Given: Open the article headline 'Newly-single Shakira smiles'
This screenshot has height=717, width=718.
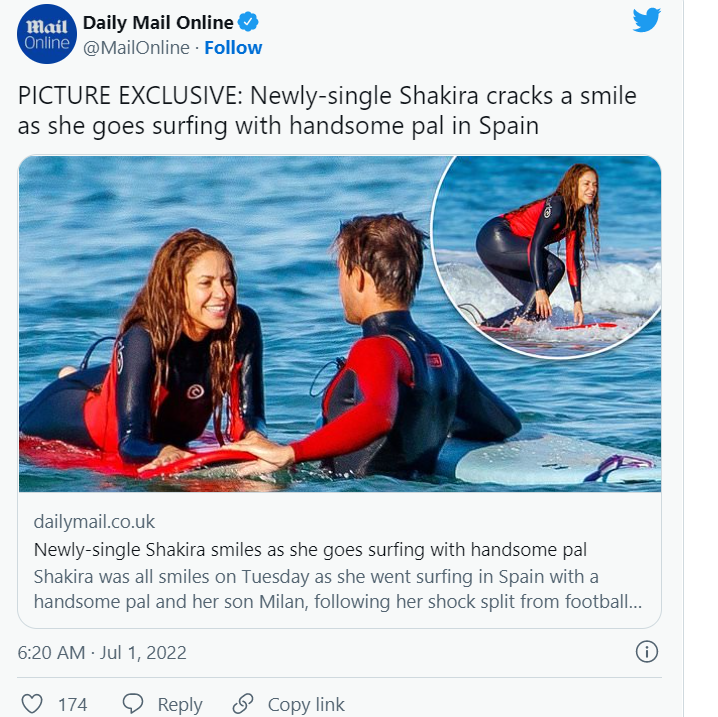Looking at the screenshot, I should [310, 549].
